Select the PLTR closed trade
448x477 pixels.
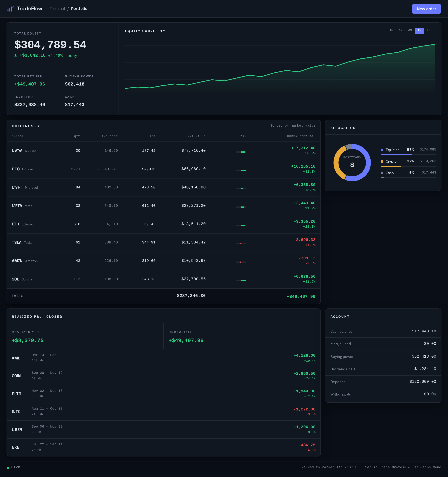tap(163, 394)
